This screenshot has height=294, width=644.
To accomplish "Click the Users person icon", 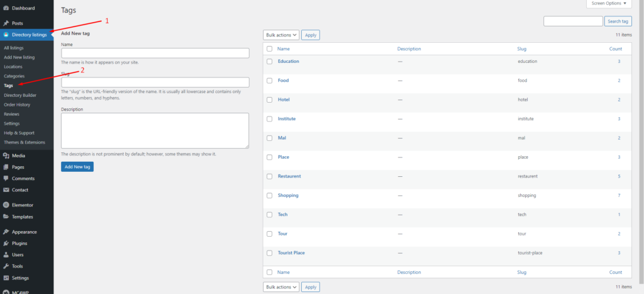I will point(6,255).
